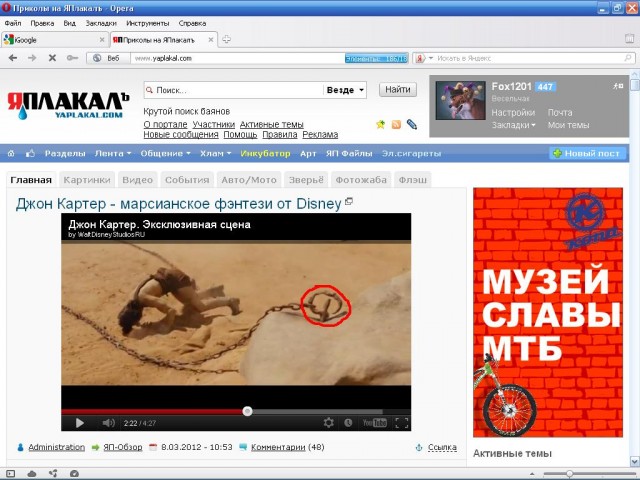Expand the Общение menu dropdown
This screenshot has width=640, height=480.
pyautogui.click(x=165, y=154)
